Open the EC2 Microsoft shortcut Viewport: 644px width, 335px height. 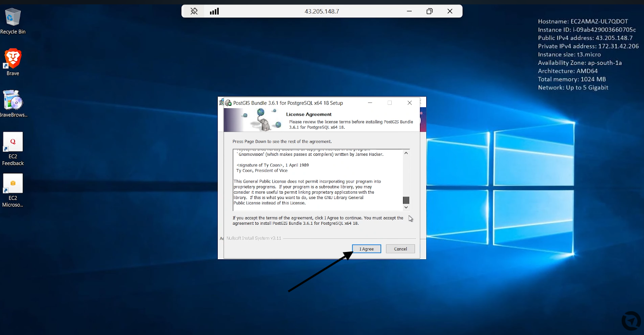[13, 190]
